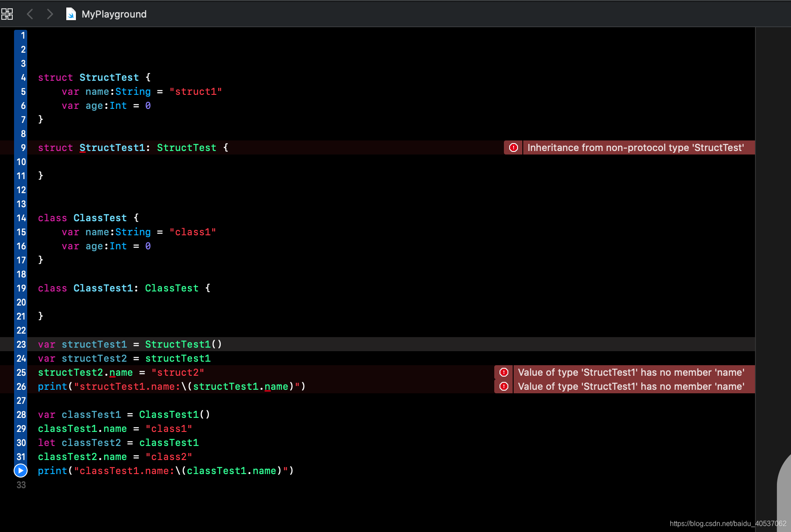
Task: Click the MyPlayground Swift file icon
Action: click(71, 14)
